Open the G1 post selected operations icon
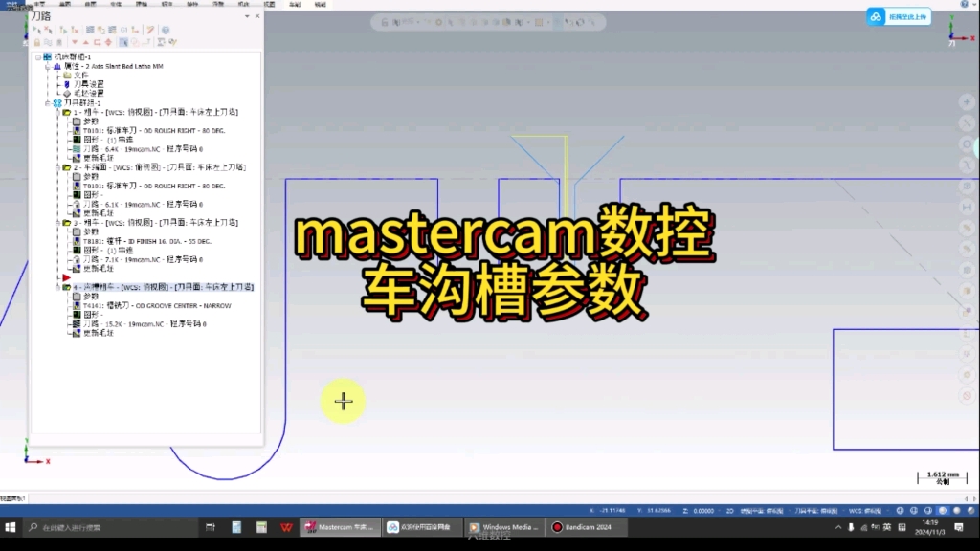980x551 pixels. pos(123,30)
